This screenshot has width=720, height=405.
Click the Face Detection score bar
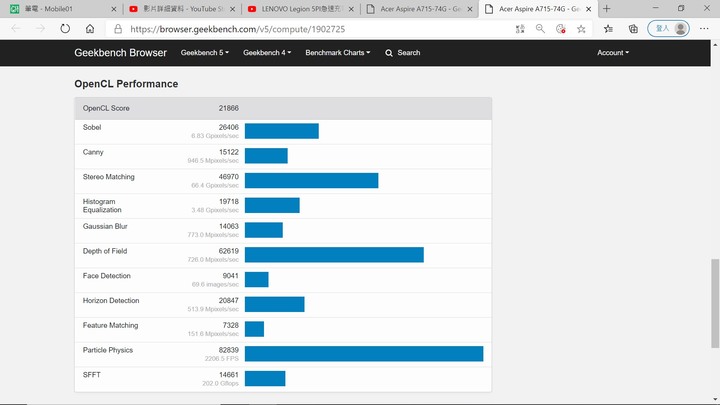click(x=257, y=279)
